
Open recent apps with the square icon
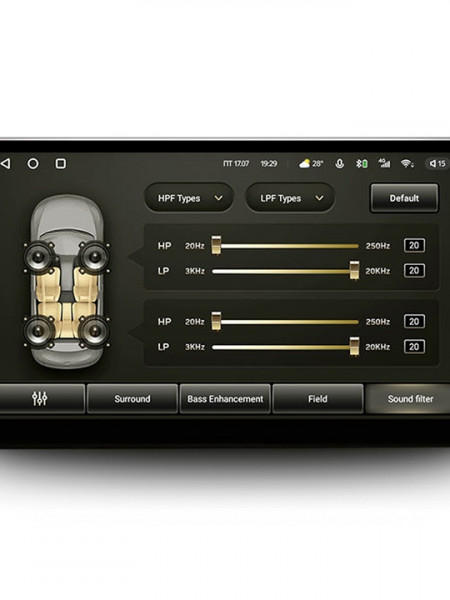coord(60,164)
